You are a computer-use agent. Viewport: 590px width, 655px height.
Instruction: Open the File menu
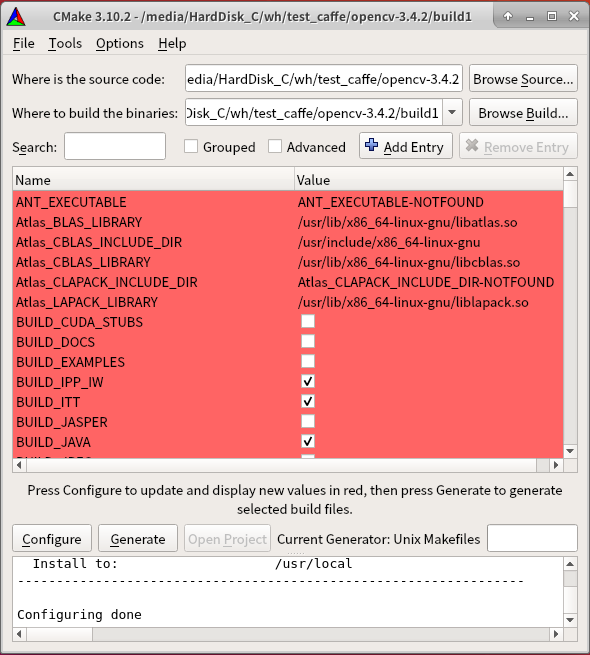coord(24,43)
